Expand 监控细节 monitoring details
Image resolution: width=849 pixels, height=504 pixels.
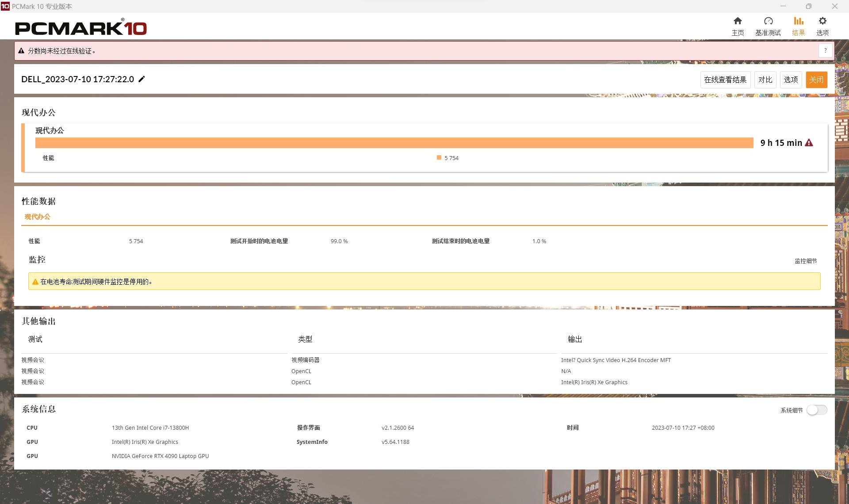[x=805, y=261]
